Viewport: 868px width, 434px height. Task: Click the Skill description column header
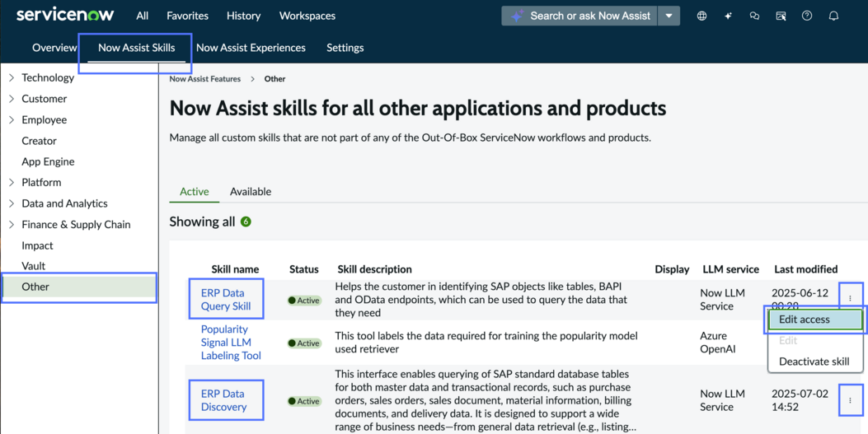click(375, 269)
